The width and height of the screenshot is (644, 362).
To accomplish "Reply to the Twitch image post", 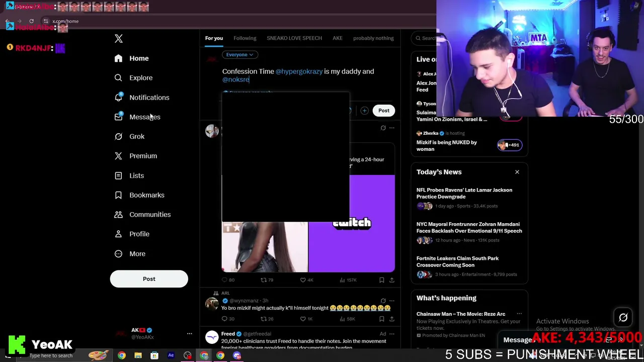I will click(228, 280).
